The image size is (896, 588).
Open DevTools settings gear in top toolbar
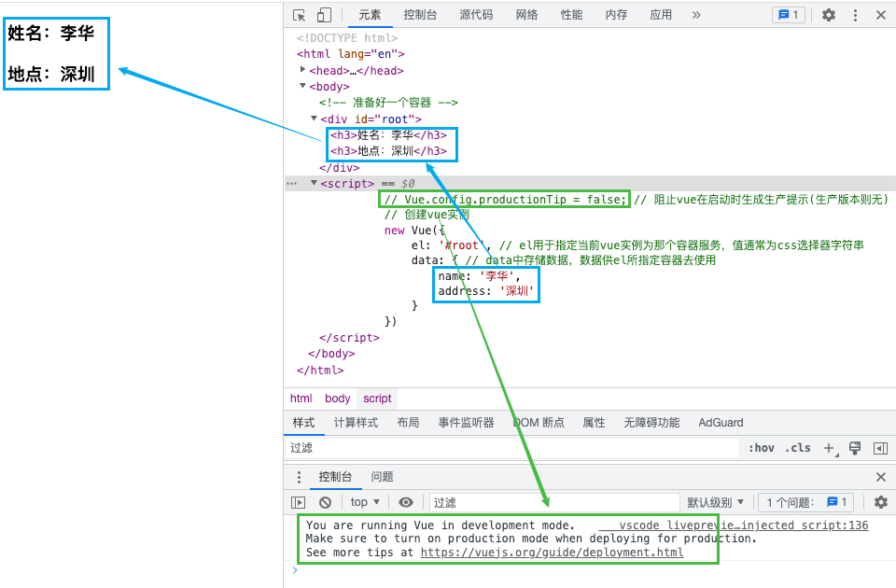pos(829,15)
